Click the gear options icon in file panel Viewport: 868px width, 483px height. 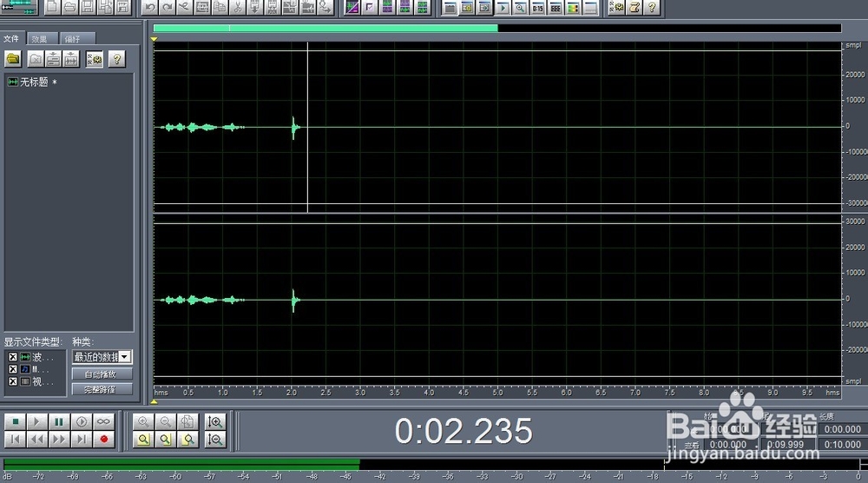pos(94,59)
